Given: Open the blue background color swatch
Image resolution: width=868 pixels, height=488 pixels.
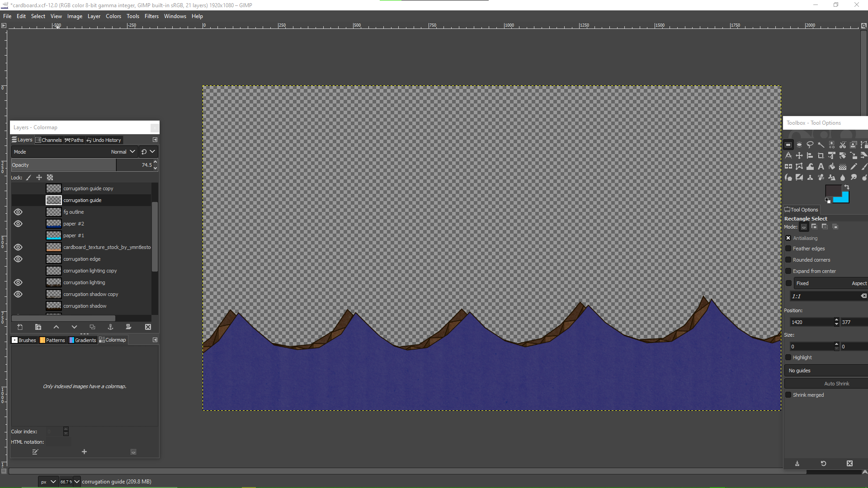Looking at the screenshot, I should coord(844,199).
